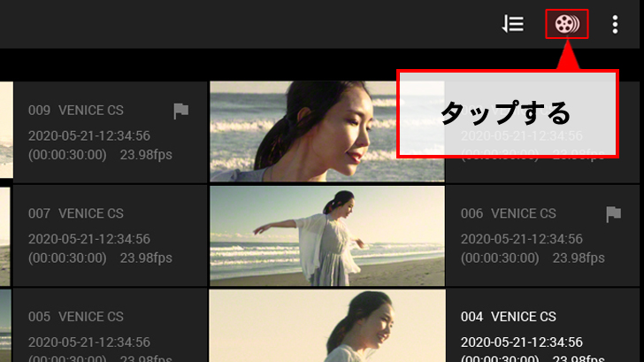
Task: Select clip 006 VENICE CS title
Action: click(509, 214)
